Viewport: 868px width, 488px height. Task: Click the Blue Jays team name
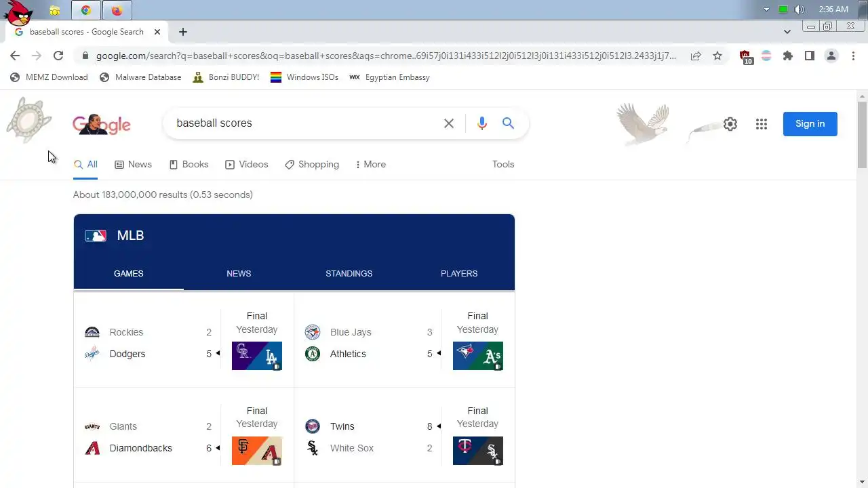351,332
